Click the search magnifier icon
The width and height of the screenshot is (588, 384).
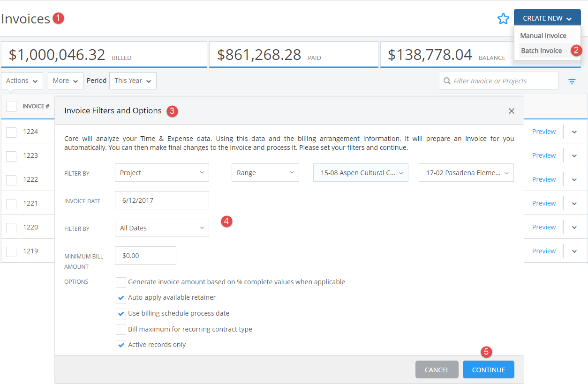coord(446,81)
